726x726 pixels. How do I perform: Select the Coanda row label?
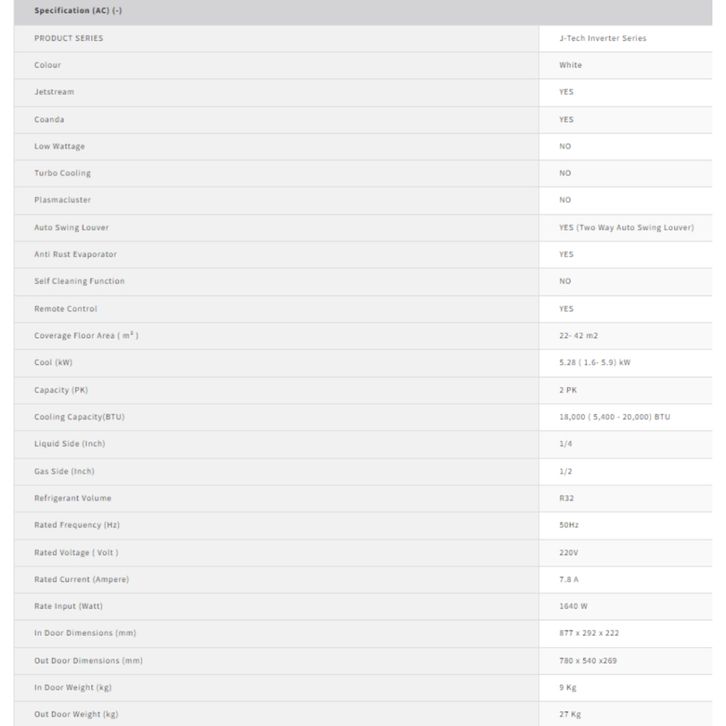49,119
